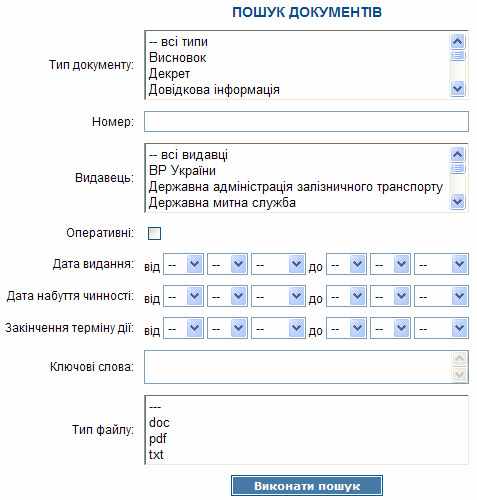Select 'Висновок' in document type list
The height and width of the screenshot is (500, 477).
pos(178,58)
